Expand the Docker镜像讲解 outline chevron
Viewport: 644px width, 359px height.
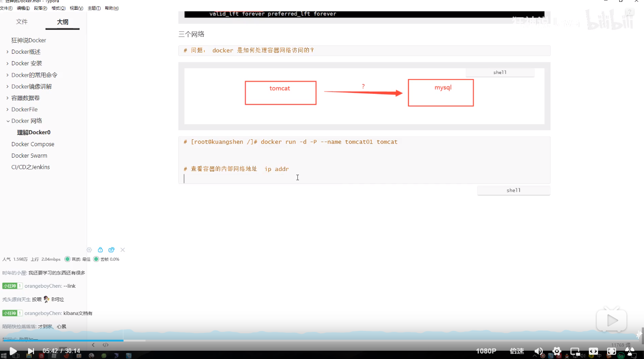pos(7,86)
